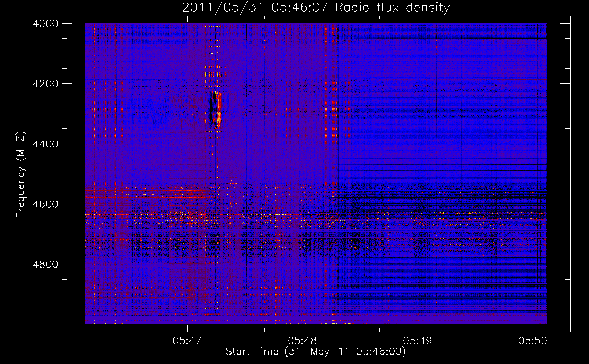589x364 pixels.
Task: Click the 4200 frequency axis label
Action: [x=46, y=84]
